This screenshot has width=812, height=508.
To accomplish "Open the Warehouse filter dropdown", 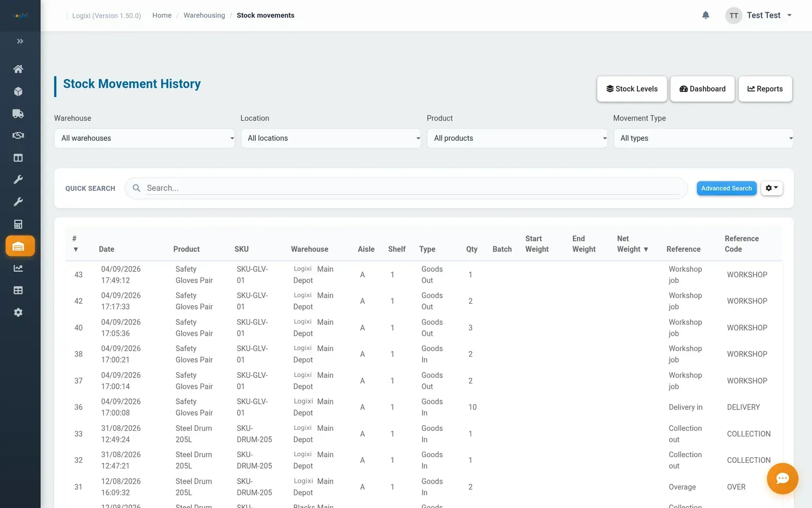I will [x=145, y=138].
